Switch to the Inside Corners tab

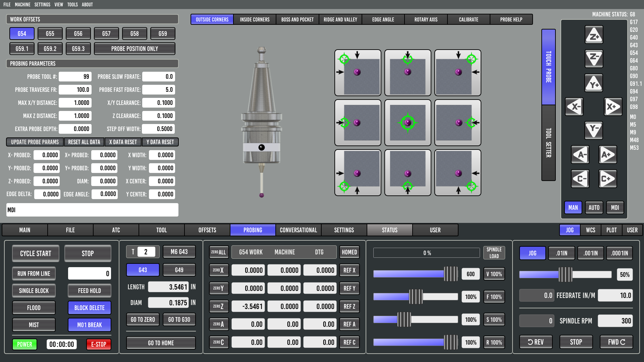pyautogui.click(x=255, y=19)
